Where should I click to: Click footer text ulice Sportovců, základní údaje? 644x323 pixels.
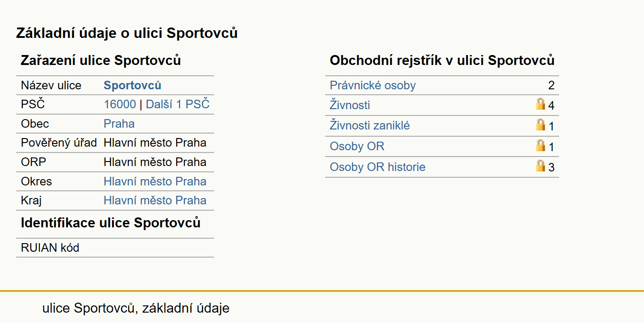tap(136, 308)
